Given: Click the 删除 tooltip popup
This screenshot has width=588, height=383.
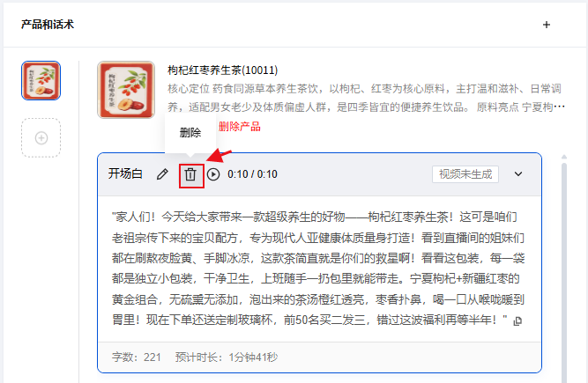Looking at the screenshot, I should 190,133.
